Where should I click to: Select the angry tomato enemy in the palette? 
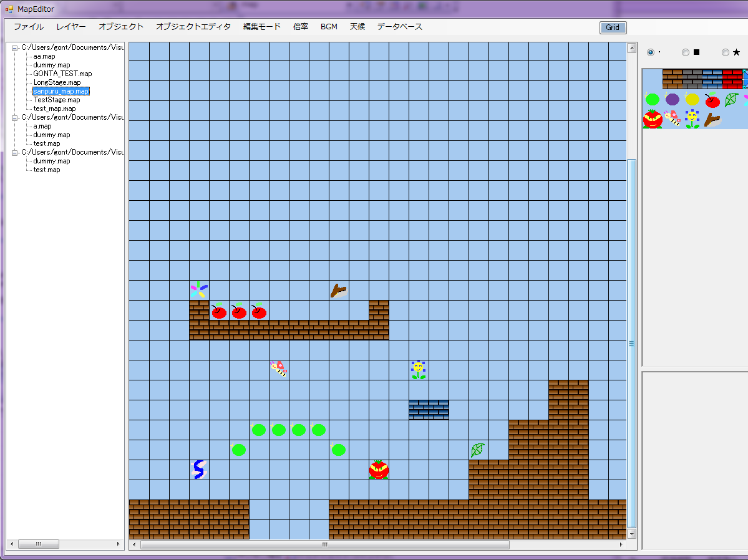pos(652,118)
